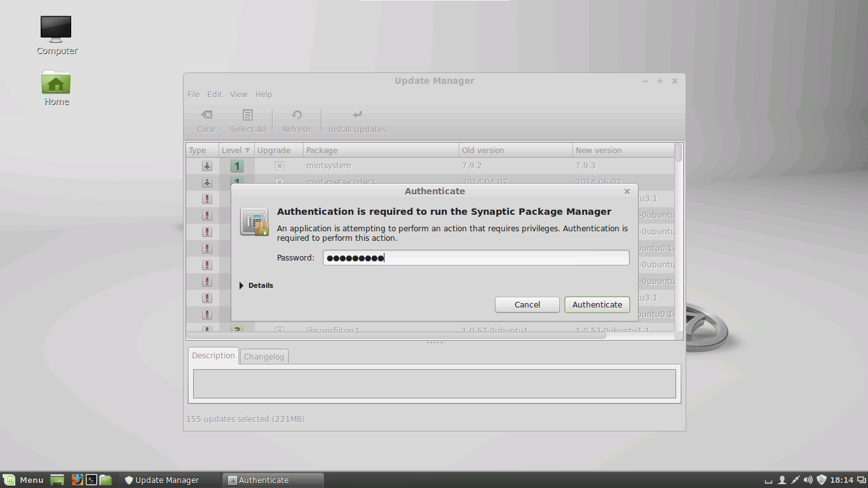Viewport: 868px width, 488px height.
Task: Open the Mint Menu
Action: tap(24, 480)
